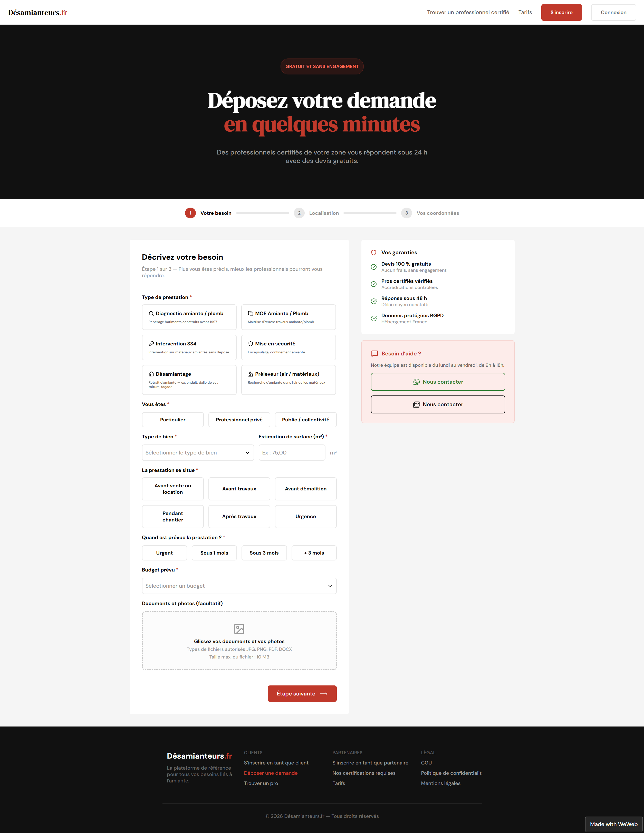
Task: Open footer link Mentions légales
Action: [x=441, y=783]
